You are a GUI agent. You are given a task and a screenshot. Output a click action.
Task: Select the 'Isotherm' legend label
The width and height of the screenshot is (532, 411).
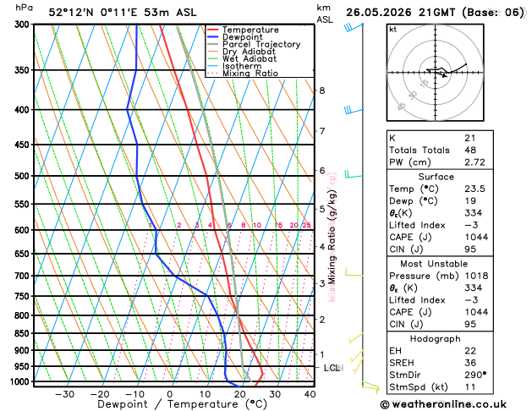point(242,66)
